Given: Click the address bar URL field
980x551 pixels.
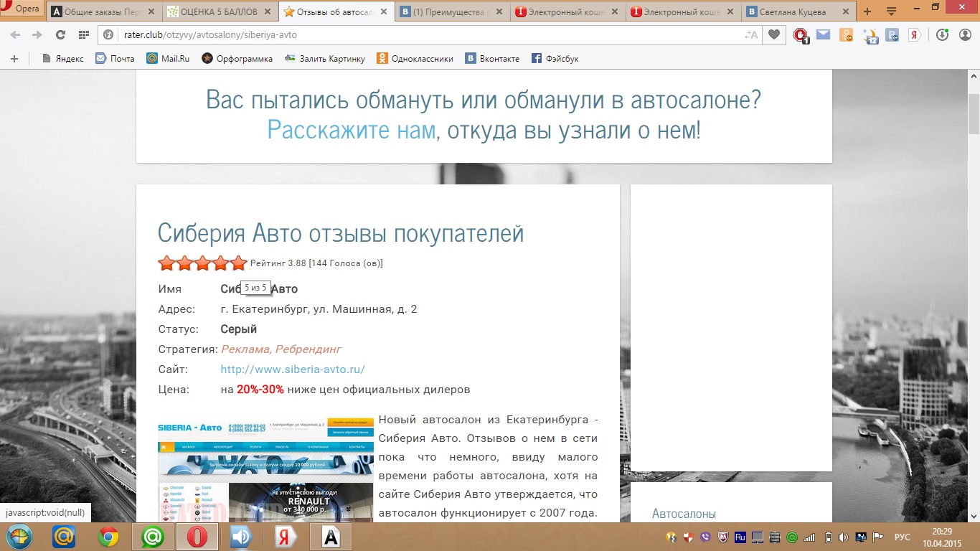Looking at the screenshot, I should click(x=430, y=34).
